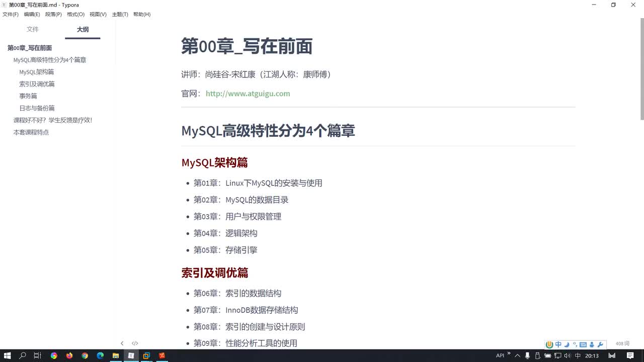Click the vertical scrollbar thumb
This screenshot has width=644, height=362.
641,69
